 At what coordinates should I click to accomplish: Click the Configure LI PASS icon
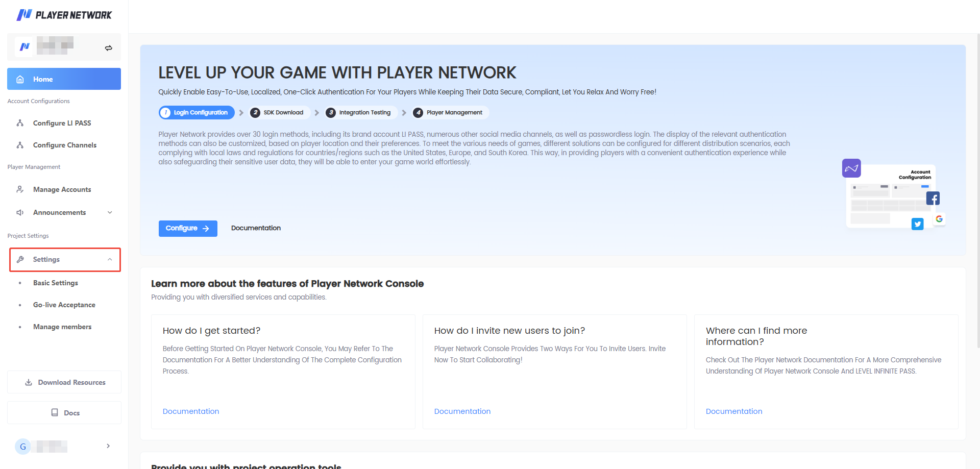click(20, 123)
